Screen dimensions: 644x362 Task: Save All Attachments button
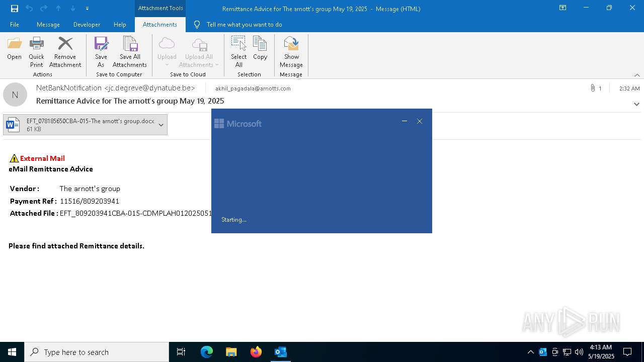pyautogui.click(x=130, y=52)
